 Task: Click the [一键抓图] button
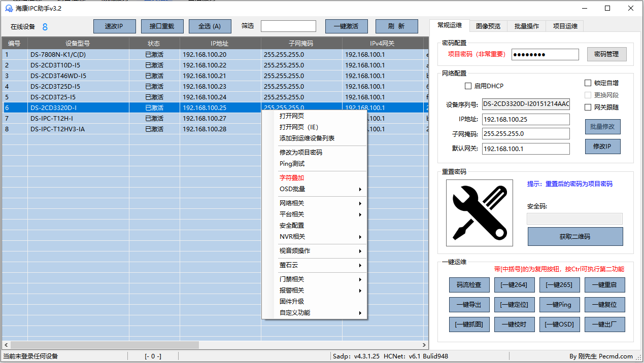point(469,324)
